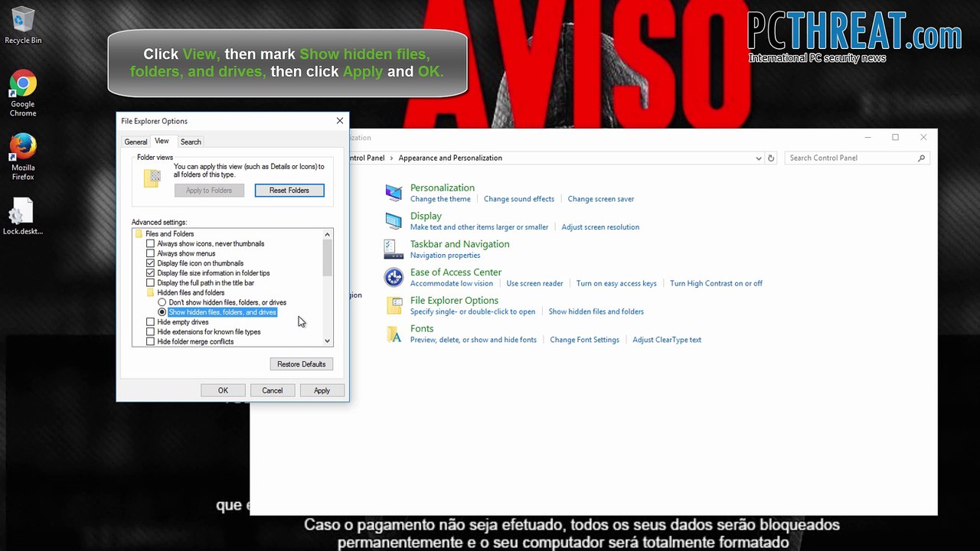This screenshot has height=551, width=980.
Task: Click the magnifier icon in Search Control Panel
Action: click(921, 158)
